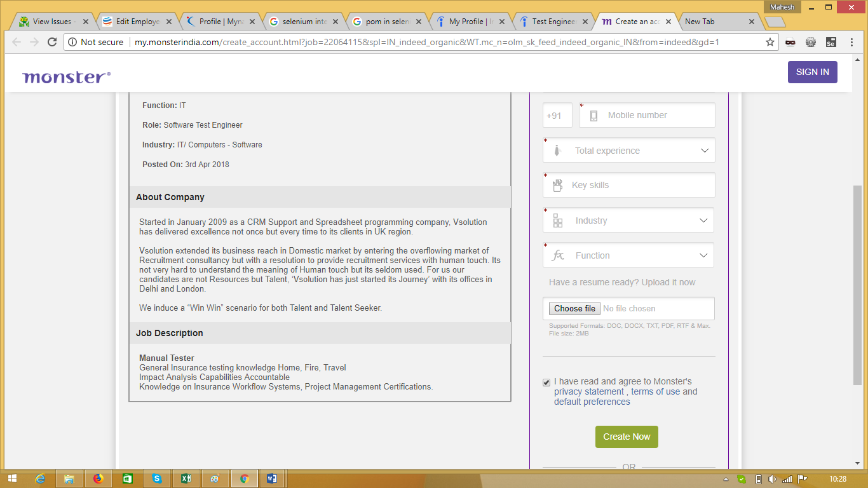The image size is (868, 488).
Task: Click the Mahesh profile button
Action: pos(782,7)
